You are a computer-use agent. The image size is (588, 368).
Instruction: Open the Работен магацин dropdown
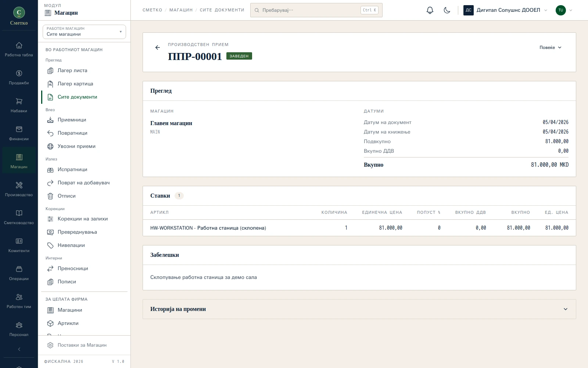84,32
